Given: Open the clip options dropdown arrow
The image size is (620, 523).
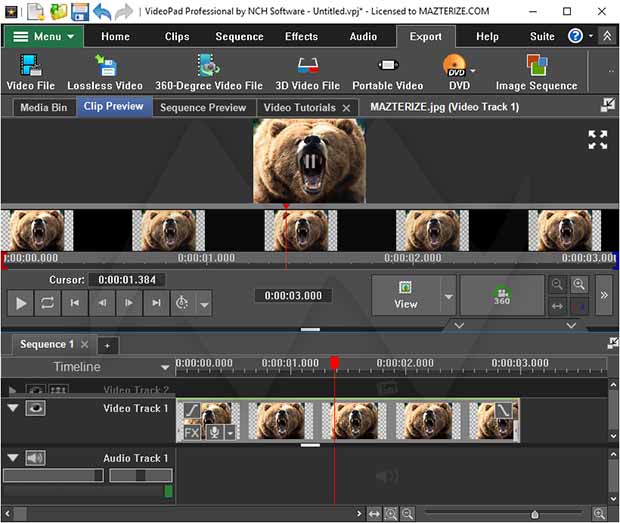Looking at the screenshot, I should click(230, 433).
